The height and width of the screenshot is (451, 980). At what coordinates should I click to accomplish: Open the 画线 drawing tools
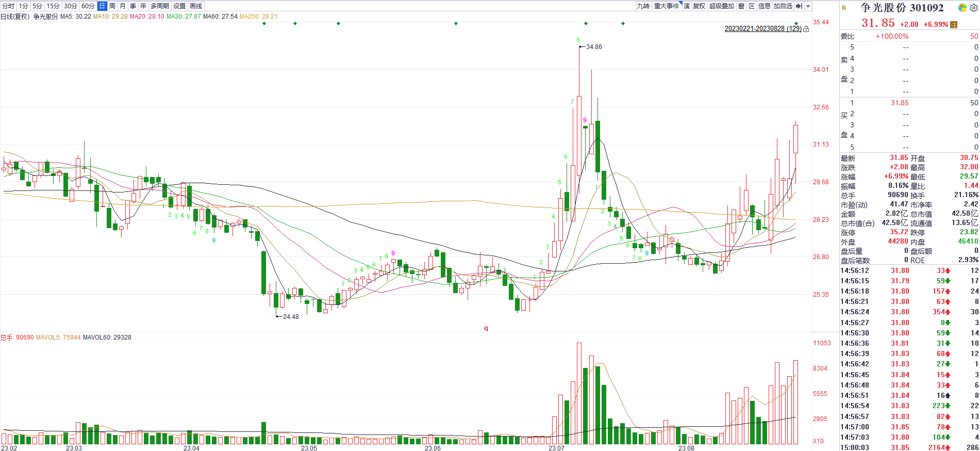coord(196,6)
